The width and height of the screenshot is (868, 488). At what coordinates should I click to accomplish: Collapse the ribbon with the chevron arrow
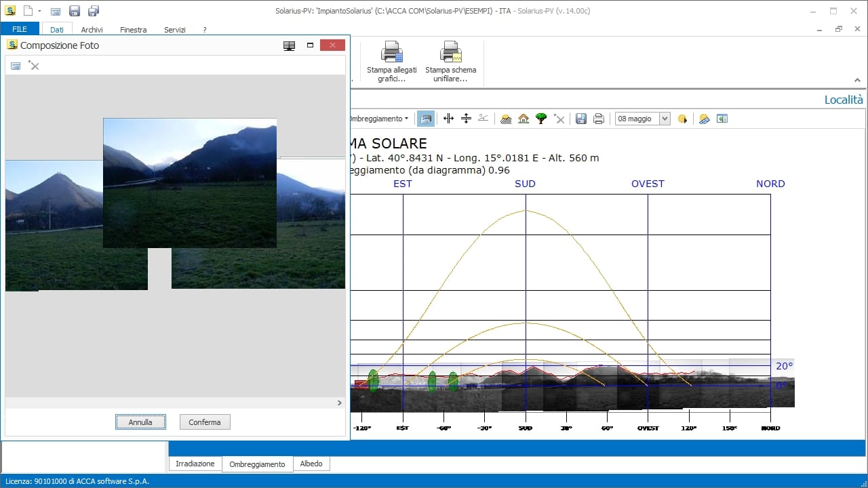pos(857,80)
